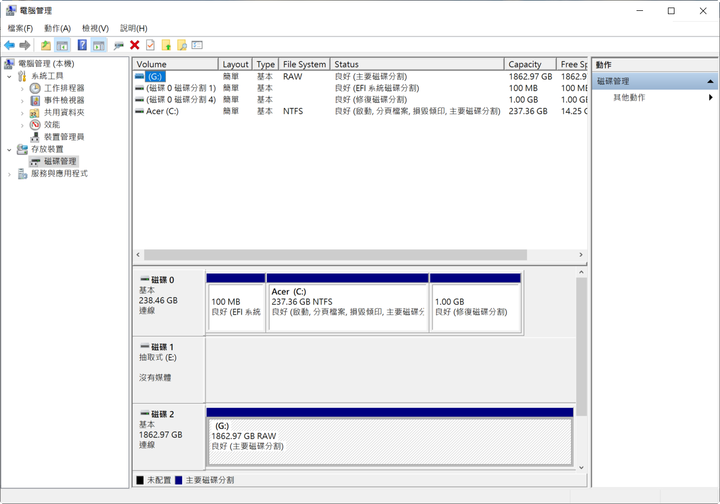Image resolution: width=720 pixels, height=504 pixels.
Task: Collapse the 系統工具 tree node
Action: click(9, 76)
